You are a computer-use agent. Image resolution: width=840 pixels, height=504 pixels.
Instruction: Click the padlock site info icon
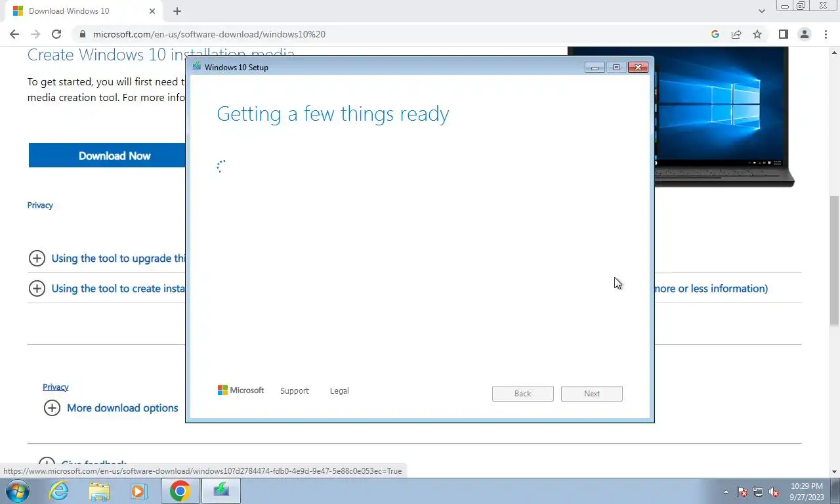point(82,34)
